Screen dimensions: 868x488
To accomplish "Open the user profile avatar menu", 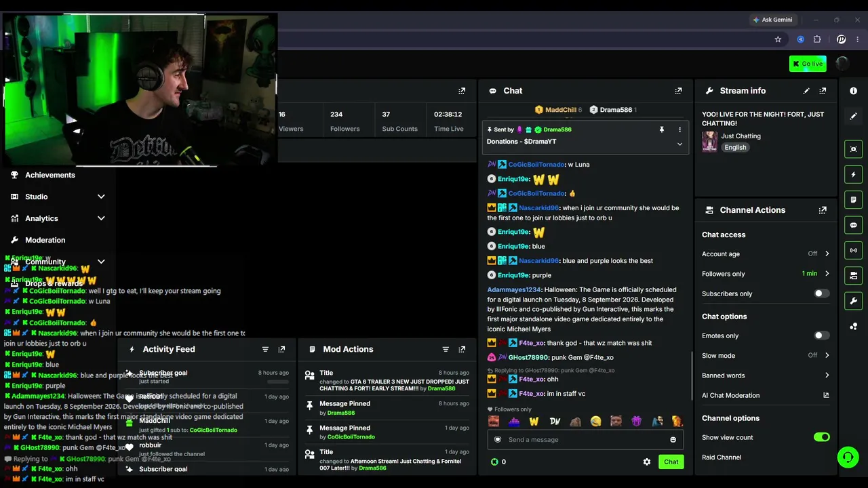I will [842, 63].
